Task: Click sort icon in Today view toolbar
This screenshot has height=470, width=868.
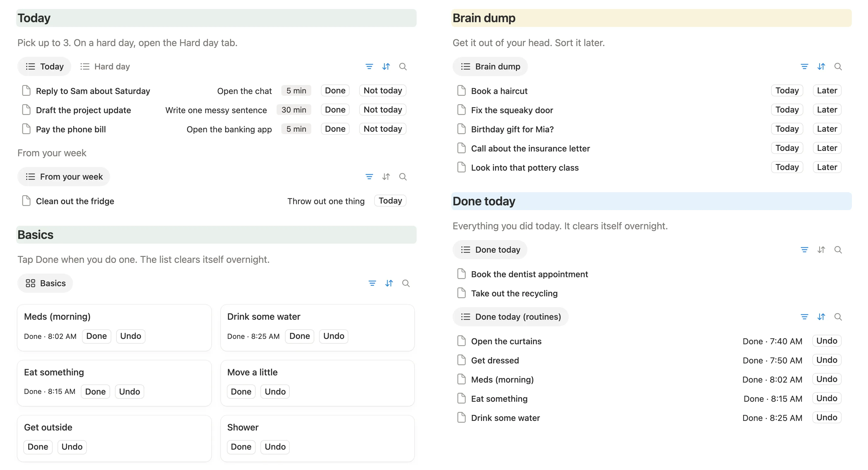Action: point(386,66)
